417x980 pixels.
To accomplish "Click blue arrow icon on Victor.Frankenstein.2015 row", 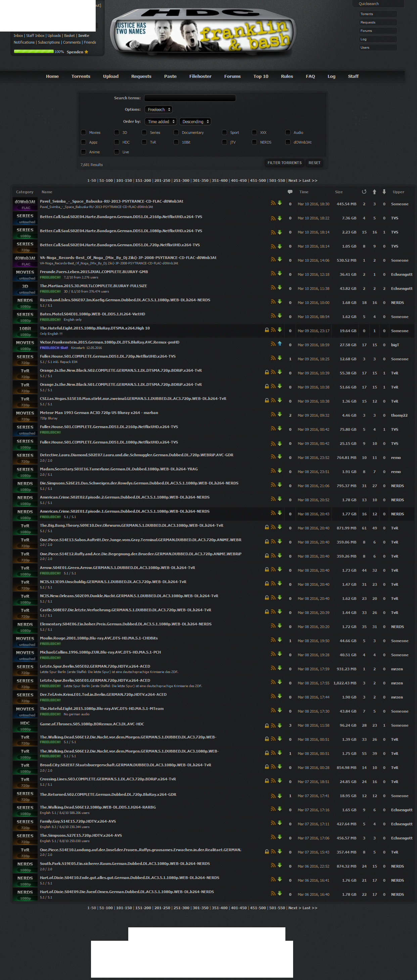I will (x=280, y=344).
